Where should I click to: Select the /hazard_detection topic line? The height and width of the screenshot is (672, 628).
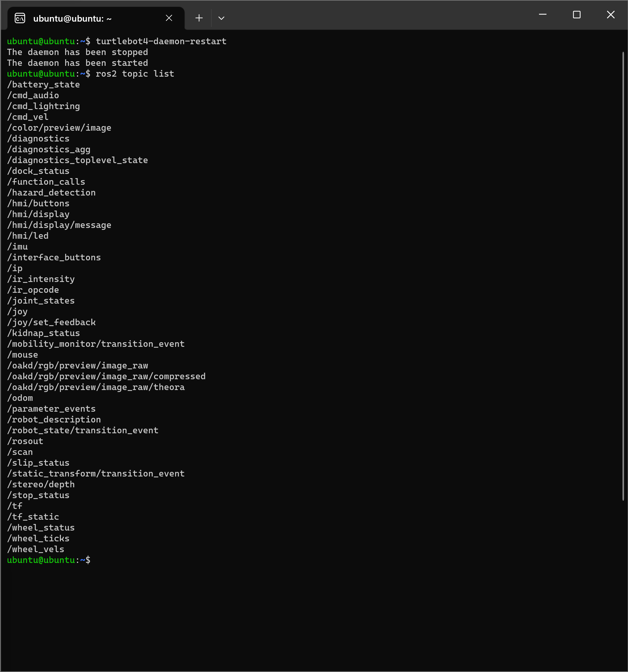point(51,192)
